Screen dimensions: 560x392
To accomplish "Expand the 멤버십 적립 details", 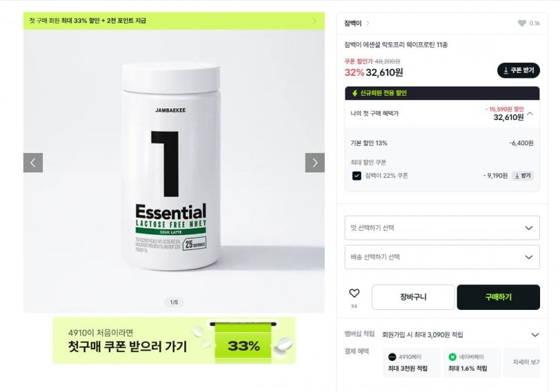I will click(x=535, y=335).
